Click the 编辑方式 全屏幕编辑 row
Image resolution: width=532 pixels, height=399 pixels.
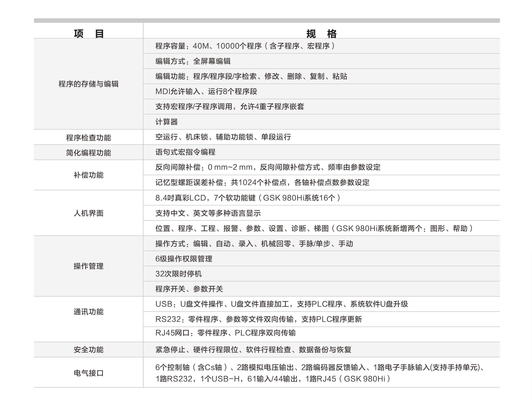click(x=193, y=61)
